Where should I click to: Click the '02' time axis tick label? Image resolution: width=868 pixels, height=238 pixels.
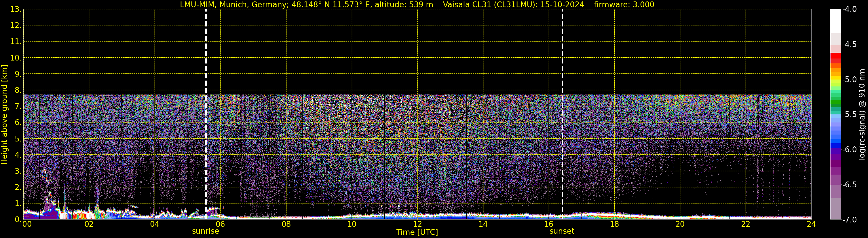click(x=89, y=224)
